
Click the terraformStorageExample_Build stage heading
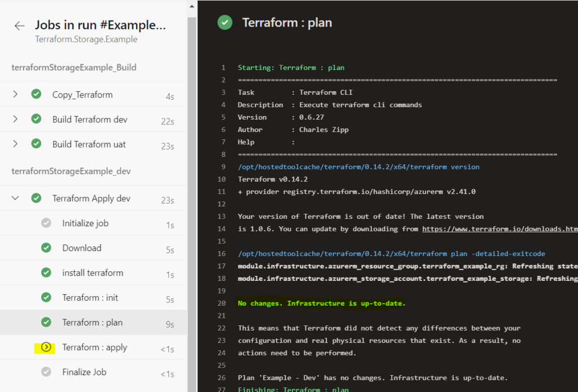(x=74, y=68)
